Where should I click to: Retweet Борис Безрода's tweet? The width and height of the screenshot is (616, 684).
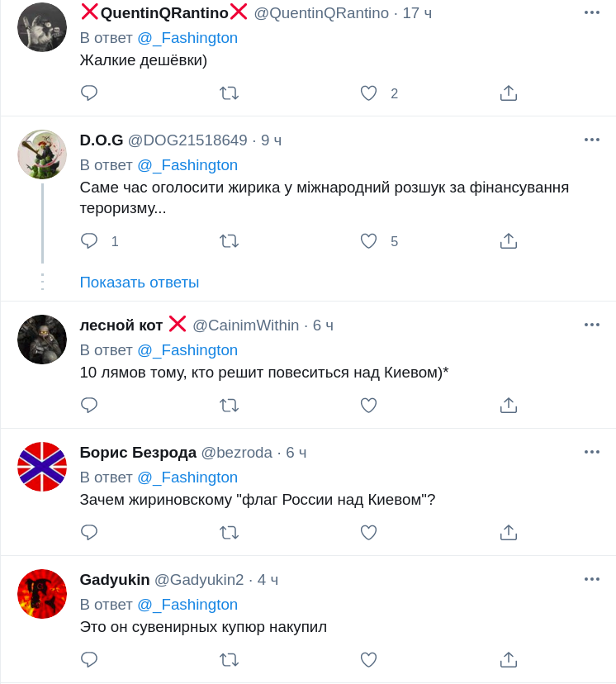[x=229, y=532]
